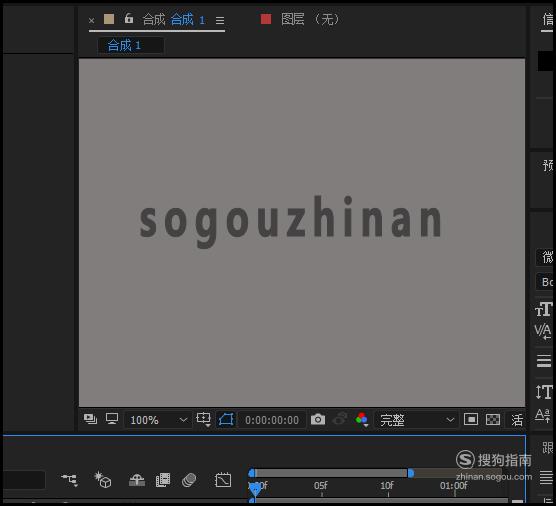The width and height of the screenshot is (556, 506).
Task: Open the graph editor icon
Action: (x=223, y=480)
